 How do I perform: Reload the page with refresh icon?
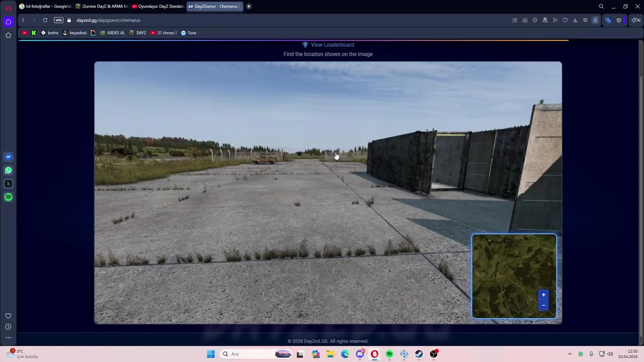tap(45, 20)
